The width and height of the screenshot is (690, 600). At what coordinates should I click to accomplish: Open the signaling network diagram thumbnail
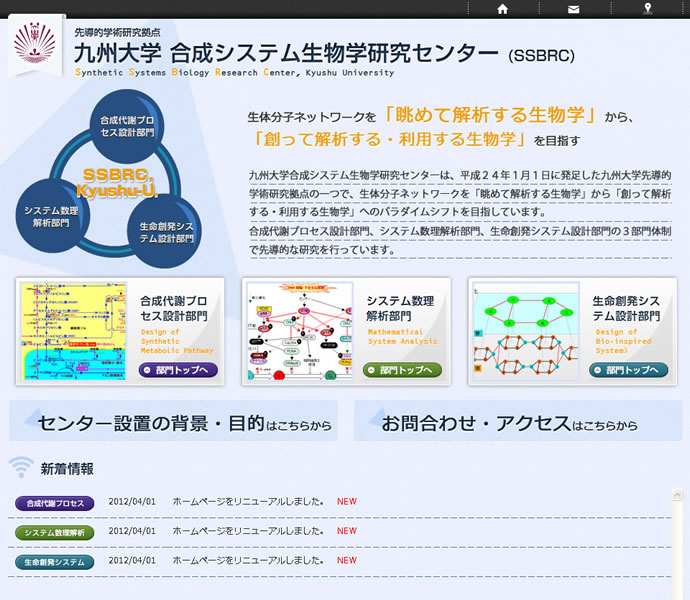pyautogui.click(x=300, y=331)
